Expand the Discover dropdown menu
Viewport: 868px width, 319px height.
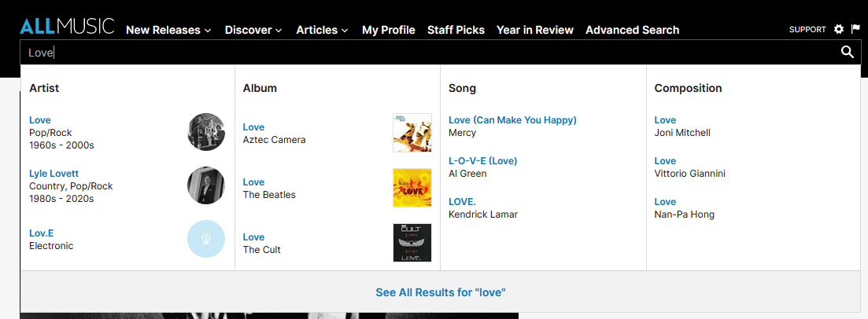pos(253,30)
